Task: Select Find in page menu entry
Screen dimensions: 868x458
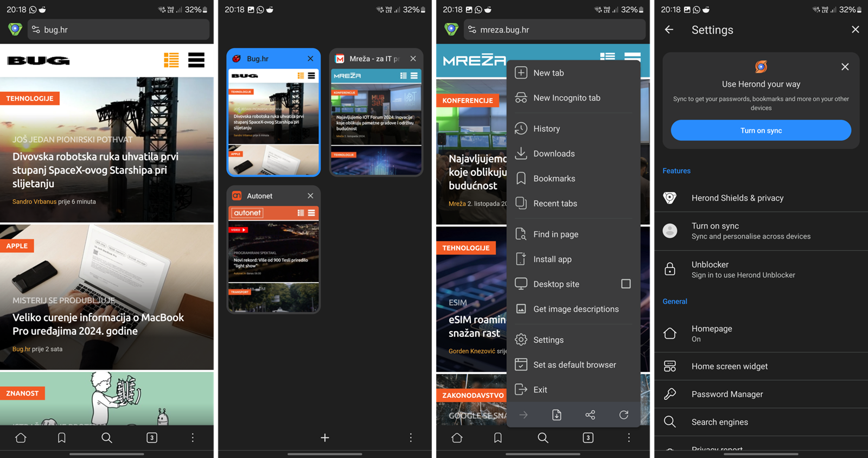Action: (573, 234)
